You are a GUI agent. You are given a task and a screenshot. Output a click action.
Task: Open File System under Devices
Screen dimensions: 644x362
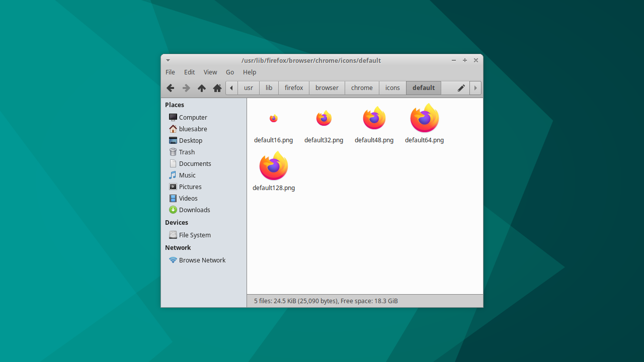coord(194,235)
